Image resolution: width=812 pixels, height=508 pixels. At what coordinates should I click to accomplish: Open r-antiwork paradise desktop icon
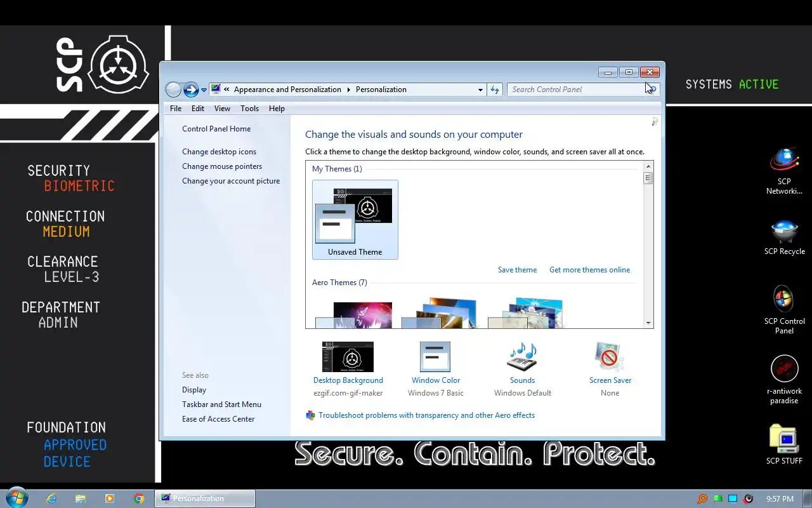784,380
